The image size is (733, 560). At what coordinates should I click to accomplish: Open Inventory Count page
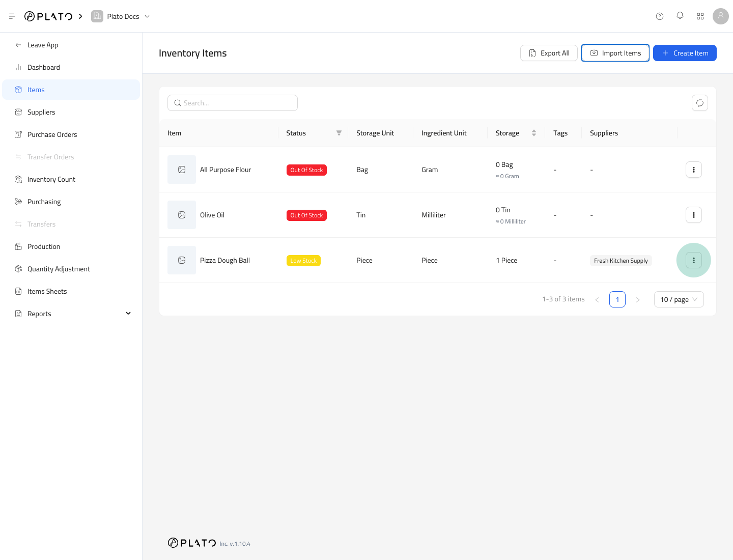point(71,179)
